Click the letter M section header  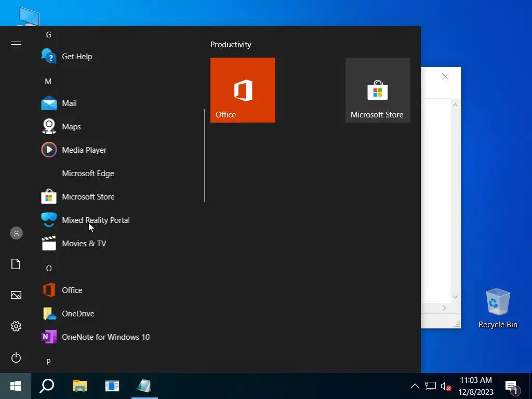48,82
